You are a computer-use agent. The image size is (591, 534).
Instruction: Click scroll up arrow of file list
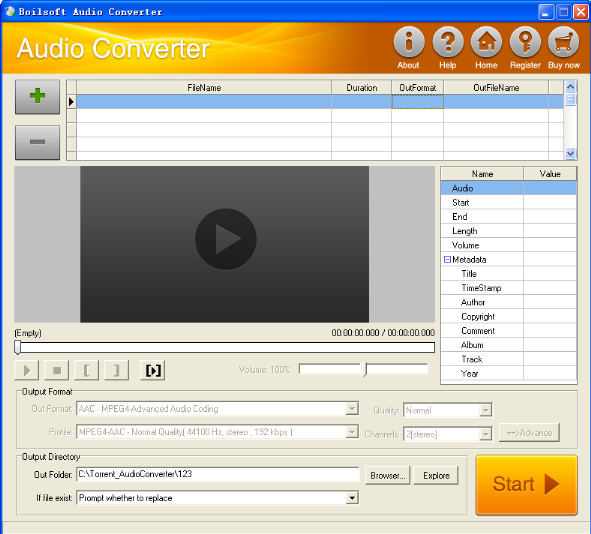pyautogui.click(x=570, y=87)
